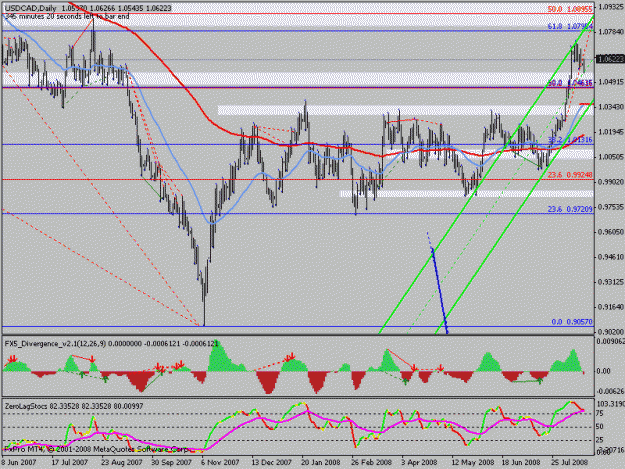Select the Fibonacci label '38.2 1.01316'
625x469 pixels.
[x=570, y=140]
